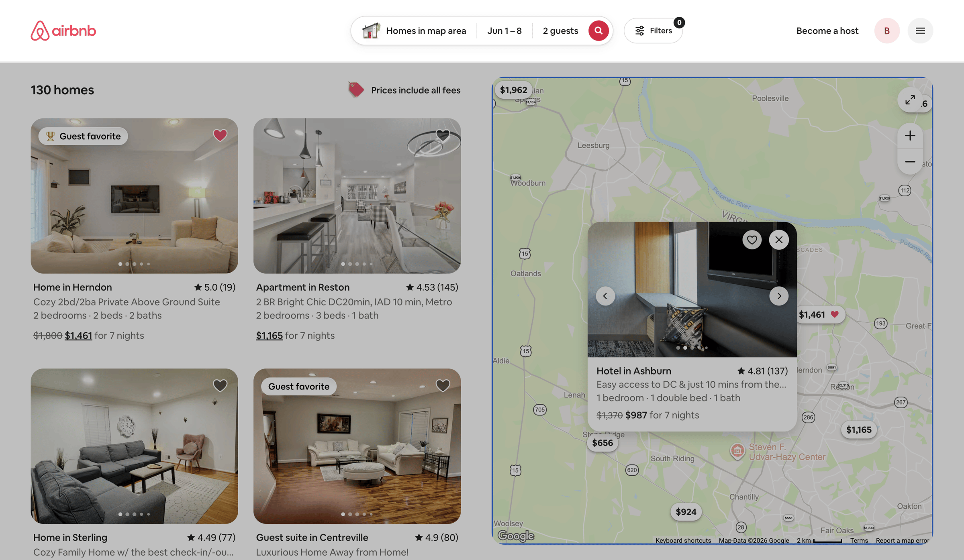Image resolution: width=964 pixels, height=560 pixels.
Task: Unfavorite the Home in Herndon listing
Action: point(220,135)
